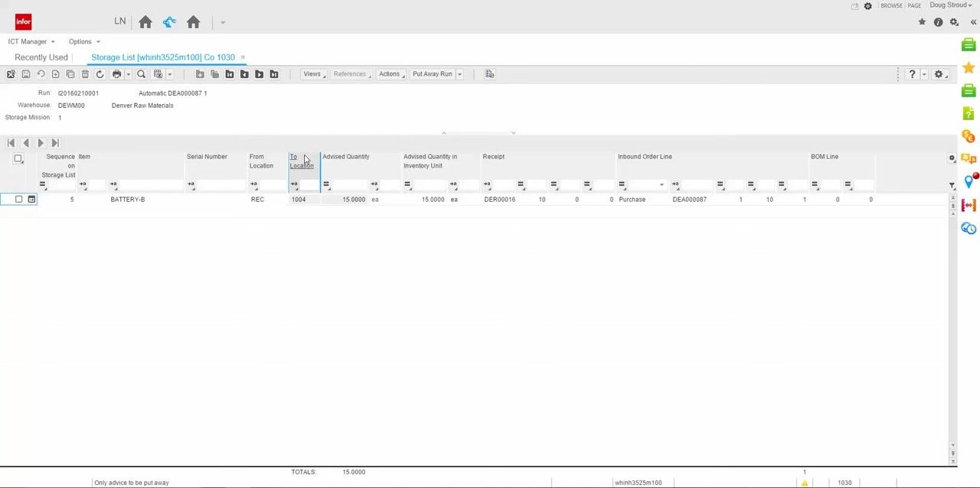Screen dimensions: 980x488
Task: Click the bookmark star icon in header
Action: click(922, 22)
